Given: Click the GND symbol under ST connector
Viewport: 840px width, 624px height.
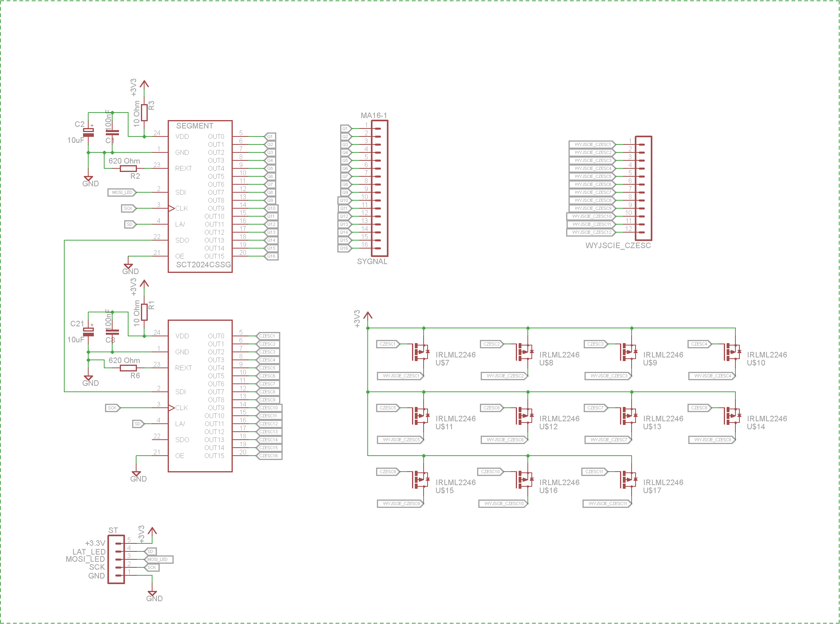Looking at the screenshot, I should point(152,594).
